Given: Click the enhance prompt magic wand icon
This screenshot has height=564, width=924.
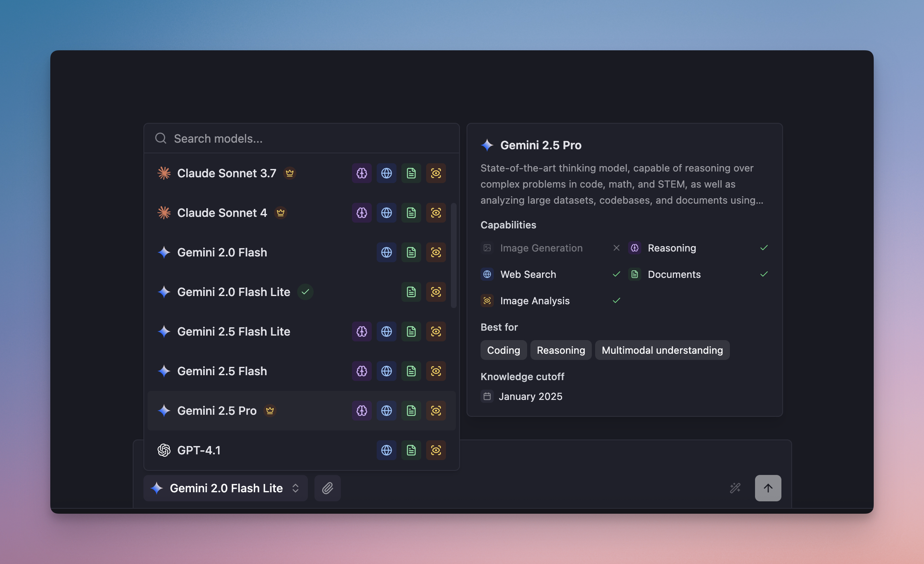Looking at the screenshot, I should pyautogui.click(x=735, y=488).
